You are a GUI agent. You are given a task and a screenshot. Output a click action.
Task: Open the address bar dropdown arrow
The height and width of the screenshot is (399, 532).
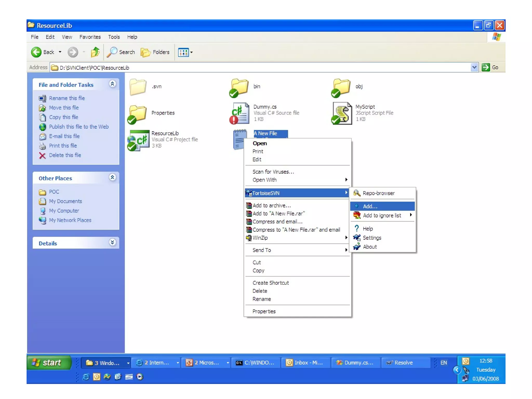point(474,68)
